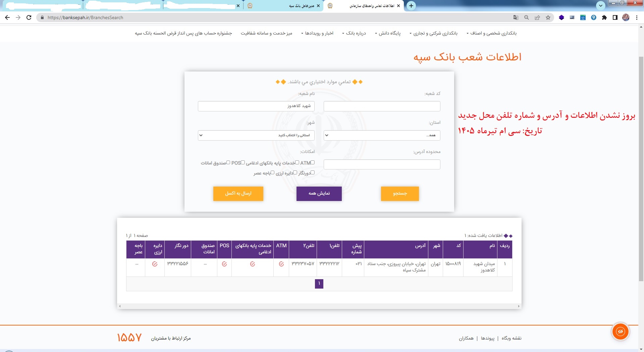The width and height of the screenshot is (644, 352).
Task: Expand the بانکداری شرکتی و تجاری menu
Action: pos(433,33)
